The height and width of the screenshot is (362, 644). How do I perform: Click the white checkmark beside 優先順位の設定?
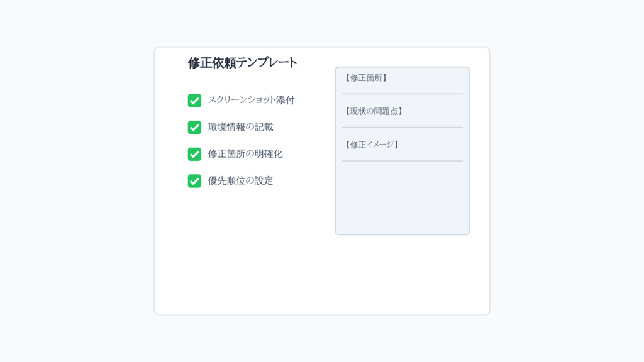194,181
